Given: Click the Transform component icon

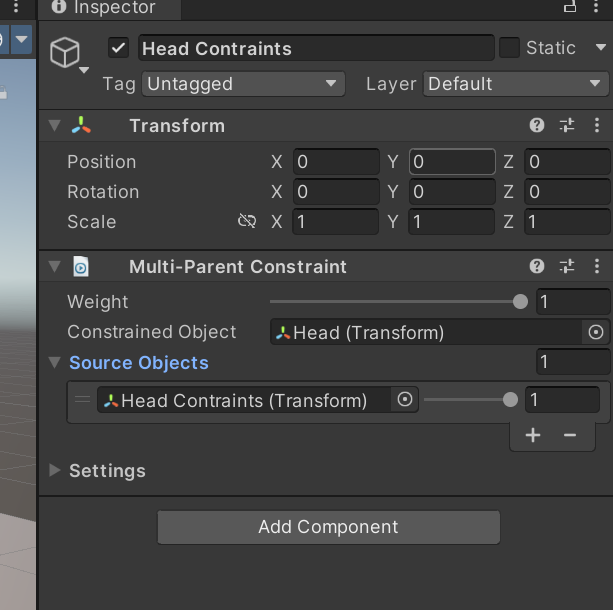Looking at the screenshot, I should [x=81, y=126].
